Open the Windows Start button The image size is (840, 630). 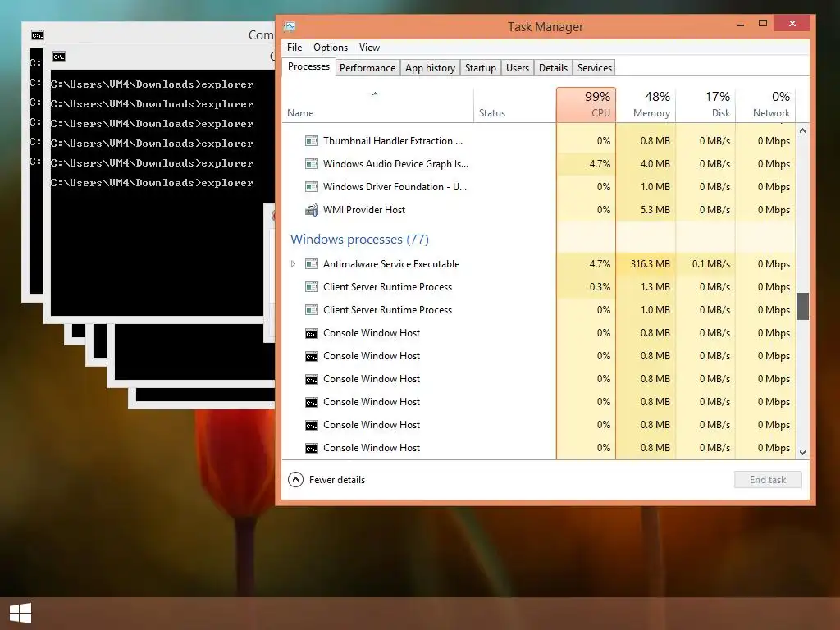coord(21,614)
